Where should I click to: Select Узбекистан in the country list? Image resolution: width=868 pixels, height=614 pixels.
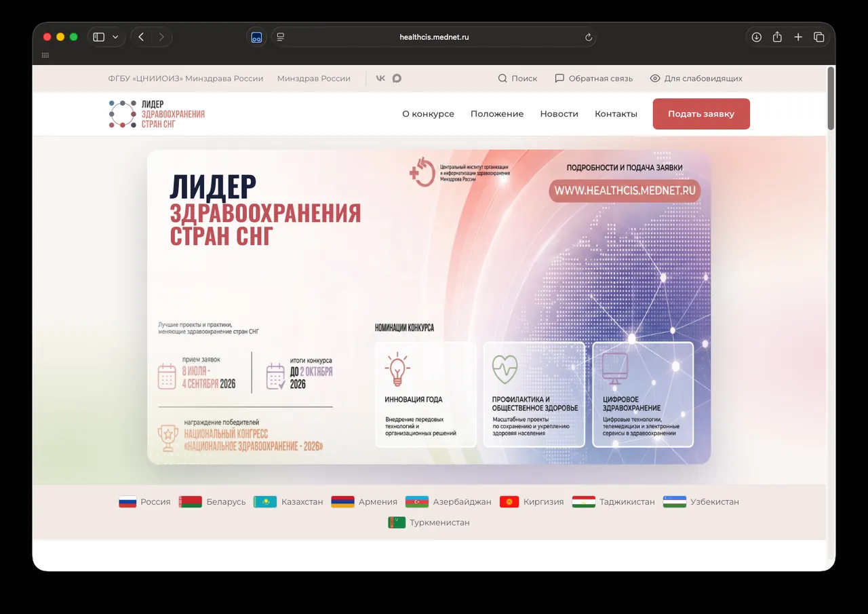(x=701, y=502)
